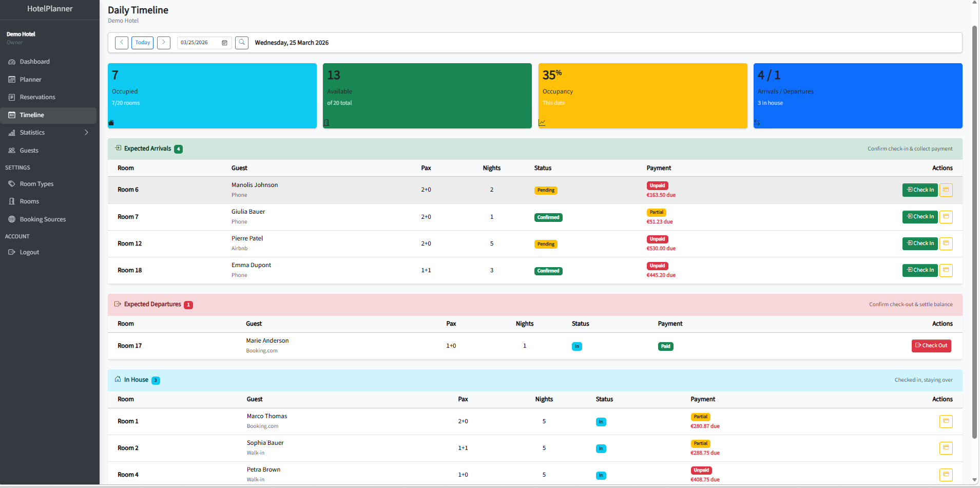Click the Confirmed badge for Giulia Bauer
The image size is (980, 488).
pos(548,217)
